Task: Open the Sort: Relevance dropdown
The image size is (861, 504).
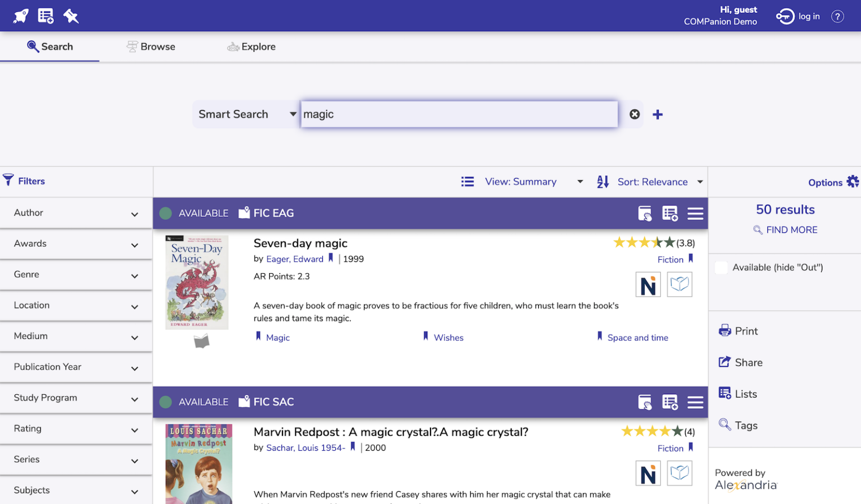Action: pos(650,182)
